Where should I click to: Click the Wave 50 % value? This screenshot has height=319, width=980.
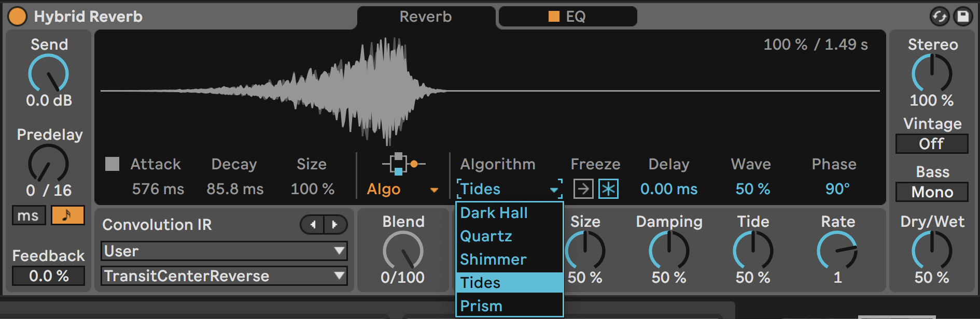(x=752, y=189)
